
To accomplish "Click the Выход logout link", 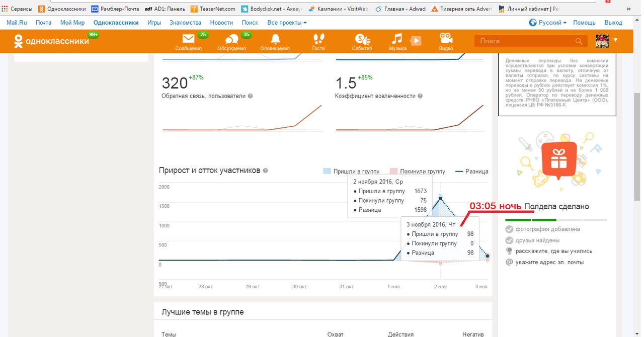I will coord(613,23).
